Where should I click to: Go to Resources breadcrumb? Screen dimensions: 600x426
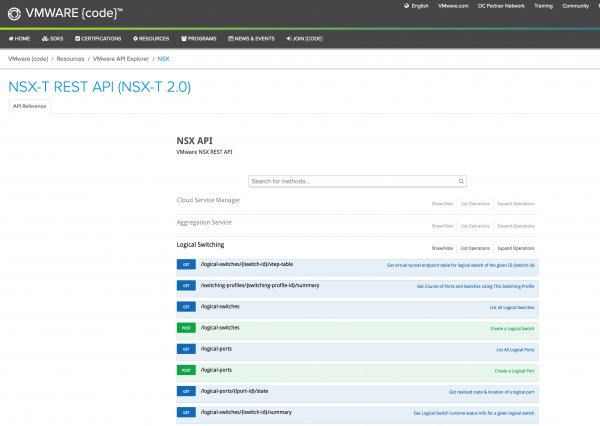click(70, 59)
